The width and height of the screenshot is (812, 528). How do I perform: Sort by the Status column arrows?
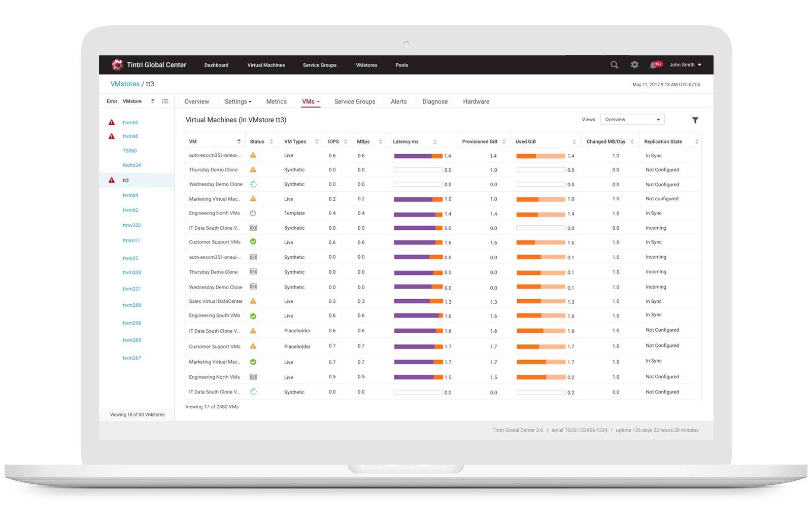click(272, 142)
